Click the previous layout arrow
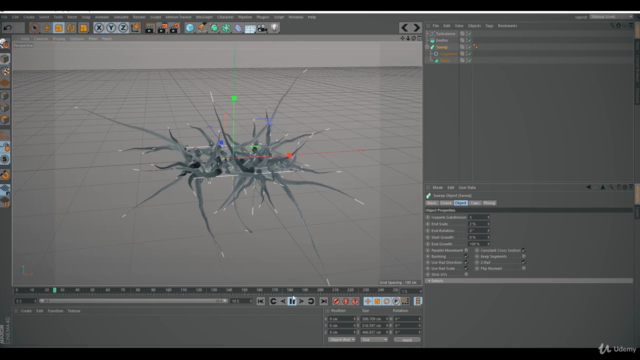Image resolution: width=640 pixels, height=360 pixels. (404, 28)
